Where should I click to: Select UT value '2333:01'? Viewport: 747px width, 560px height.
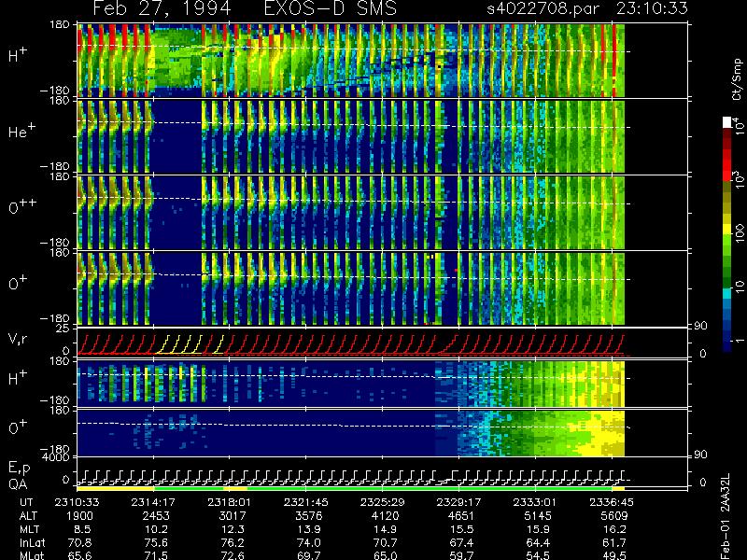[535, 502]
